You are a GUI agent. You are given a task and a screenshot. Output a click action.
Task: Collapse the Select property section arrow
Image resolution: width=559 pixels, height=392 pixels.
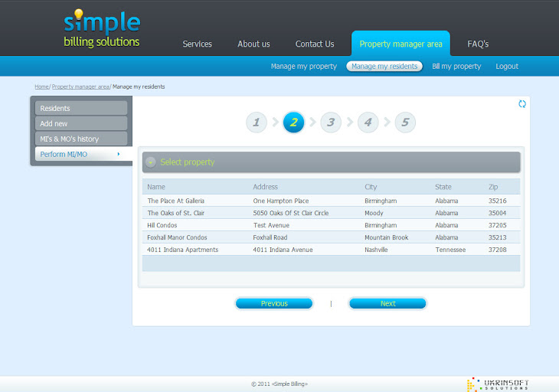151,162
